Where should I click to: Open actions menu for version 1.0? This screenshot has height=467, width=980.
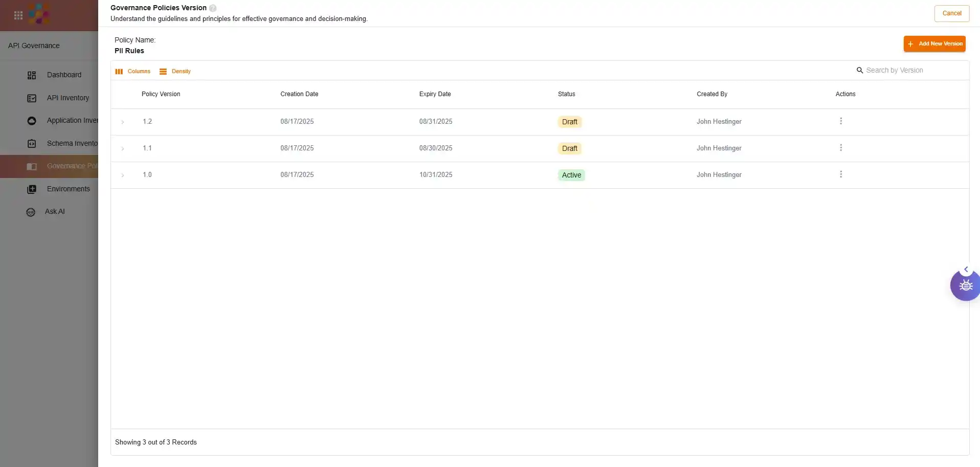(840, 174)
